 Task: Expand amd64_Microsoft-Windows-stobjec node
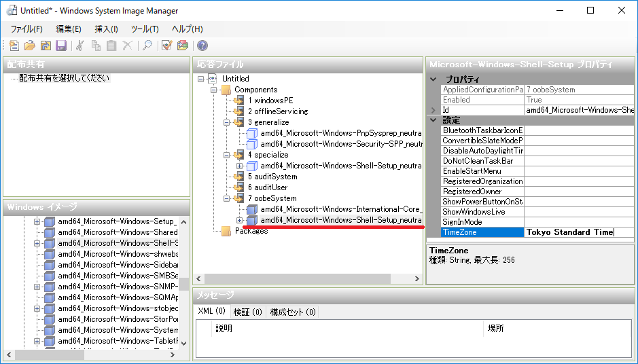tap(37, 308)
